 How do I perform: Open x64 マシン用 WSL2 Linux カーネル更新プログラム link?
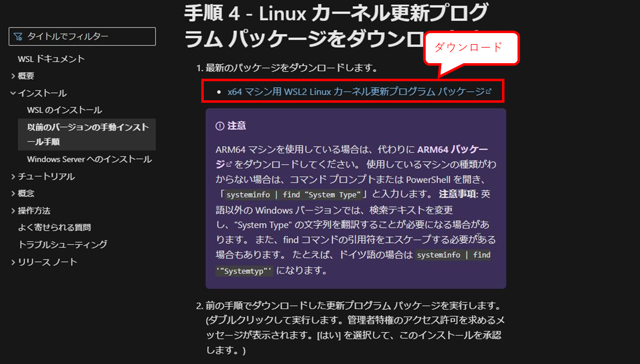(x=356, y=92)
